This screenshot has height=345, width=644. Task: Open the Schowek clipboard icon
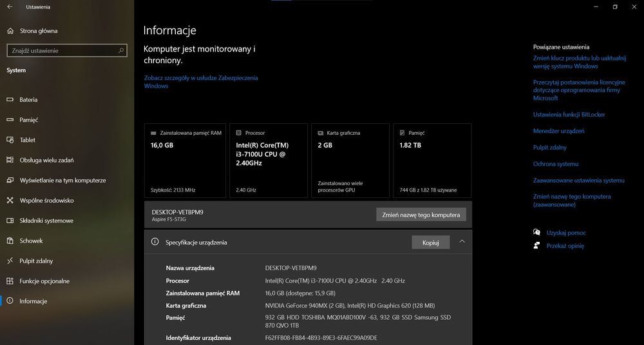click(10, 241)
